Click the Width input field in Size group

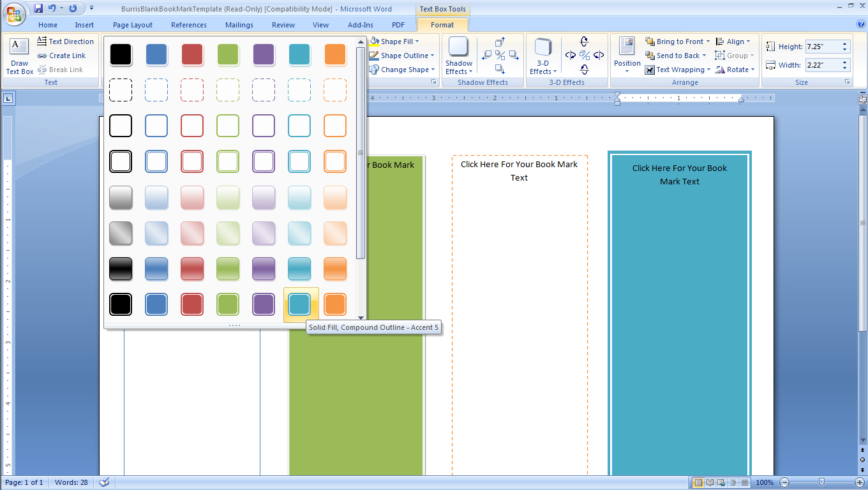(x=823, y=64)
